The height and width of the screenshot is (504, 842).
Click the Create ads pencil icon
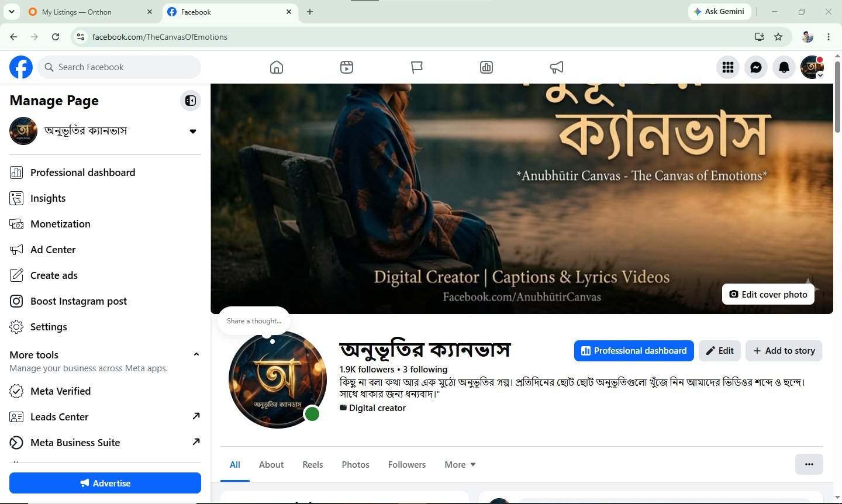[16, 275]
